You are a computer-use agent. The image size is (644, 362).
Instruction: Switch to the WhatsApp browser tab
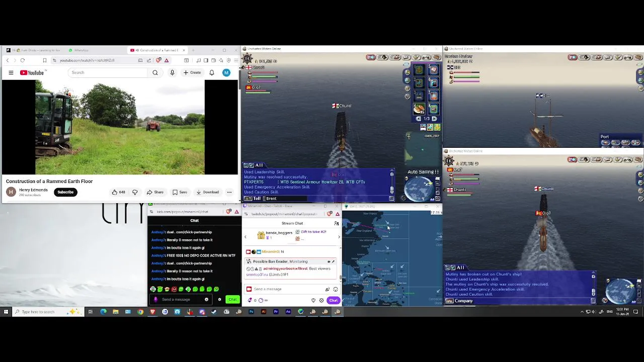[80, 50]
